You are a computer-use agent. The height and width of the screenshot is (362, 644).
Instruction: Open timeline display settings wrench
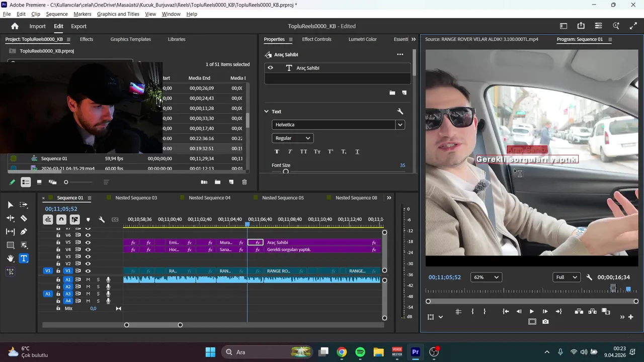tap(102, 220)
